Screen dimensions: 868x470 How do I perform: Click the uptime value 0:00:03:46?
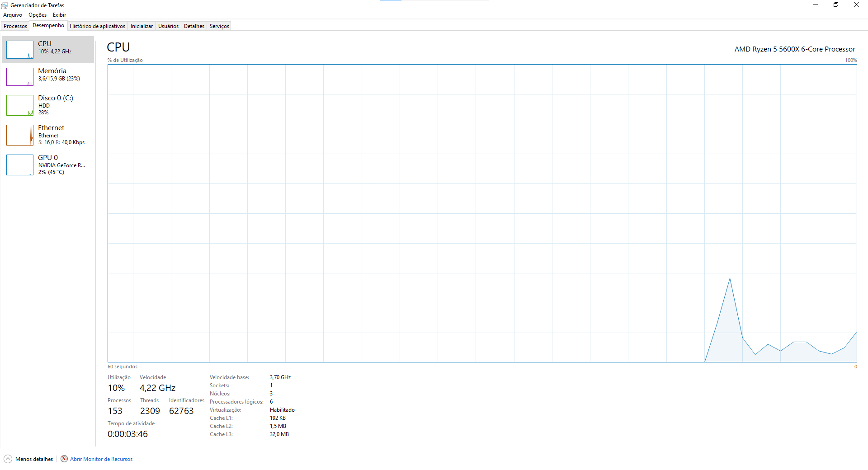127,434
